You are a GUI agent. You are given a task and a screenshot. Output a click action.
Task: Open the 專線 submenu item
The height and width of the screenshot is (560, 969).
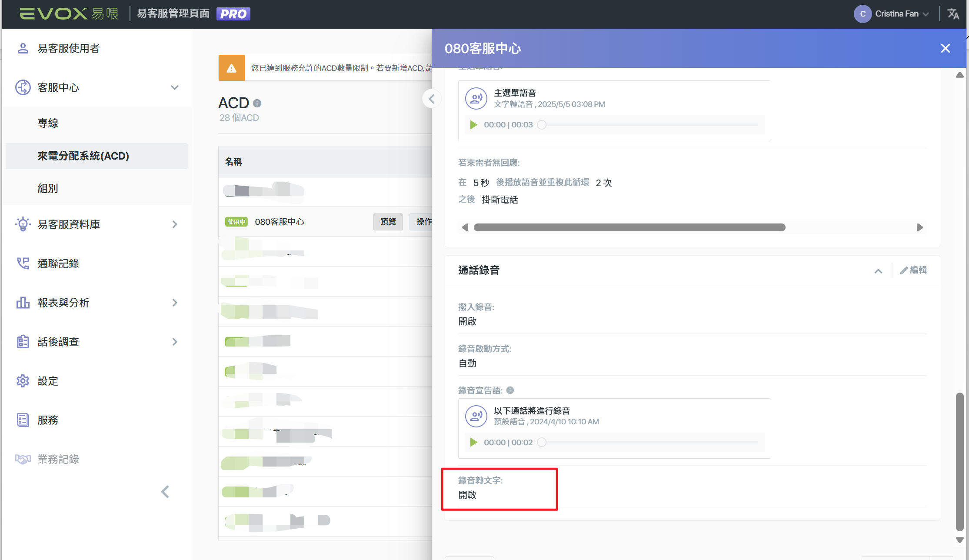point(48,123)
